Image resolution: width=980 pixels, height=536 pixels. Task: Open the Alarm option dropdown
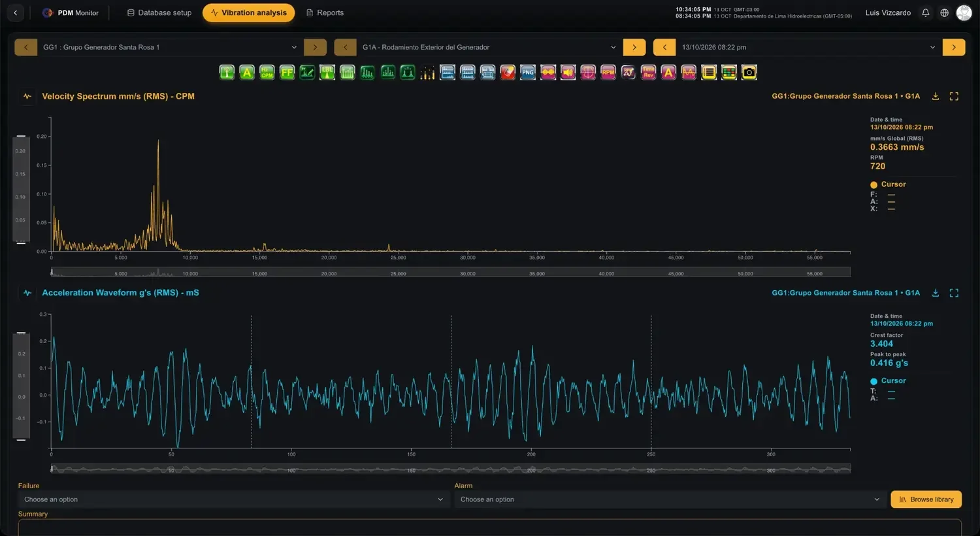click(x=670, y=499)
